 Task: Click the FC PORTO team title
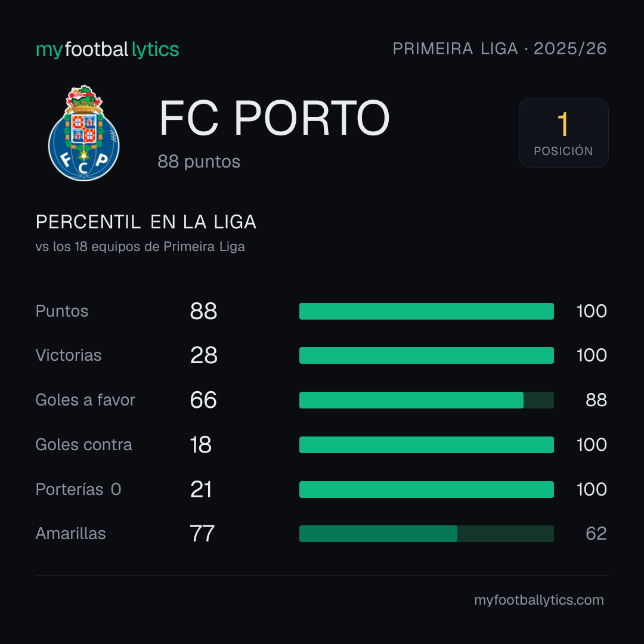(274, 118)
